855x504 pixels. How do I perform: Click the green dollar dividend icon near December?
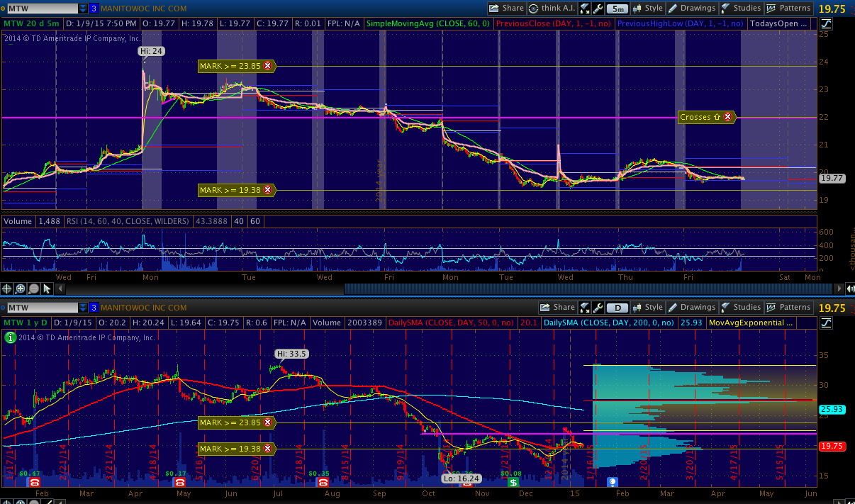click(513, 482)
